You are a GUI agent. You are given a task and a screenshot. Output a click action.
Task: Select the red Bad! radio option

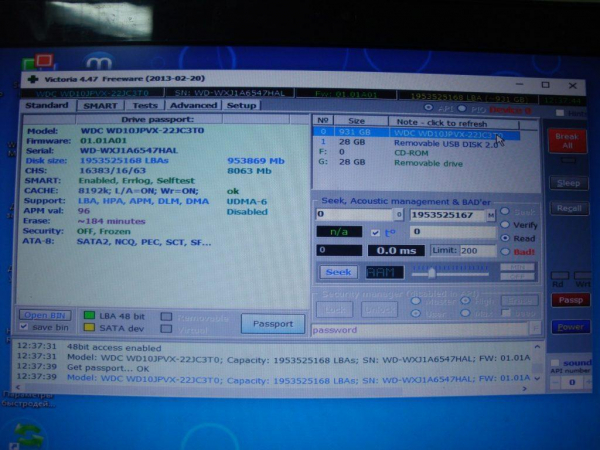point(505,251)
